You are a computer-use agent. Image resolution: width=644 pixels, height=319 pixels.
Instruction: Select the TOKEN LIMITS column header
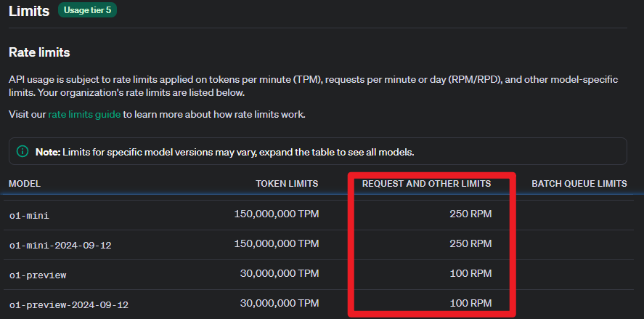[287, 184]
